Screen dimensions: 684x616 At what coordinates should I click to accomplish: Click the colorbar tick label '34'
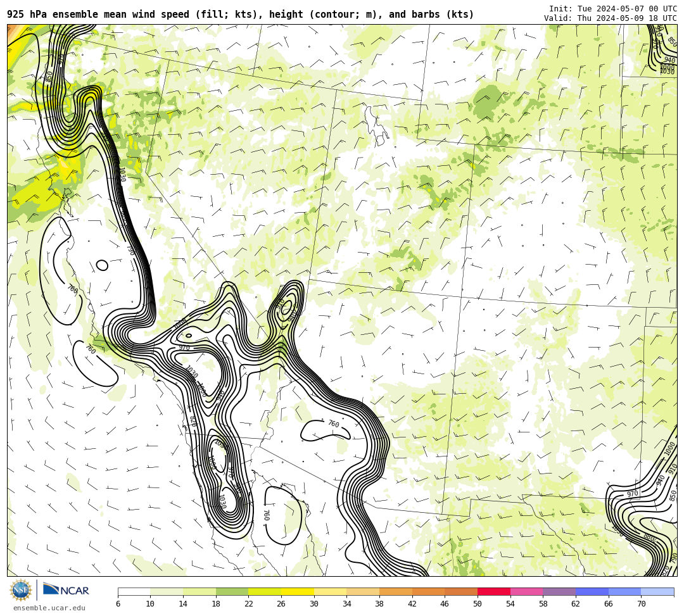tap(347, 604)
